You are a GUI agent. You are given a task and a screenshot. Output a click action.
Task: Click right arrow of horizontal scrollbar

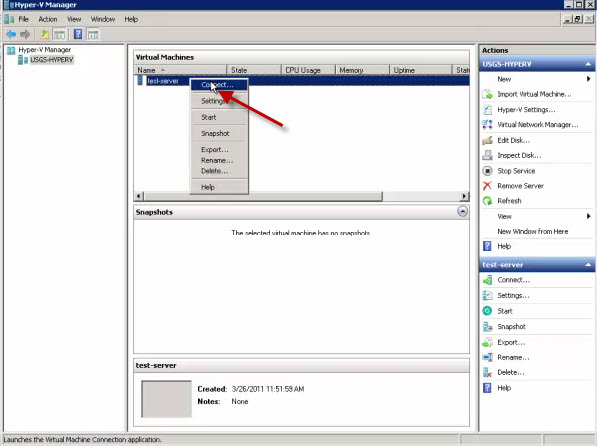tap(464, 196)
